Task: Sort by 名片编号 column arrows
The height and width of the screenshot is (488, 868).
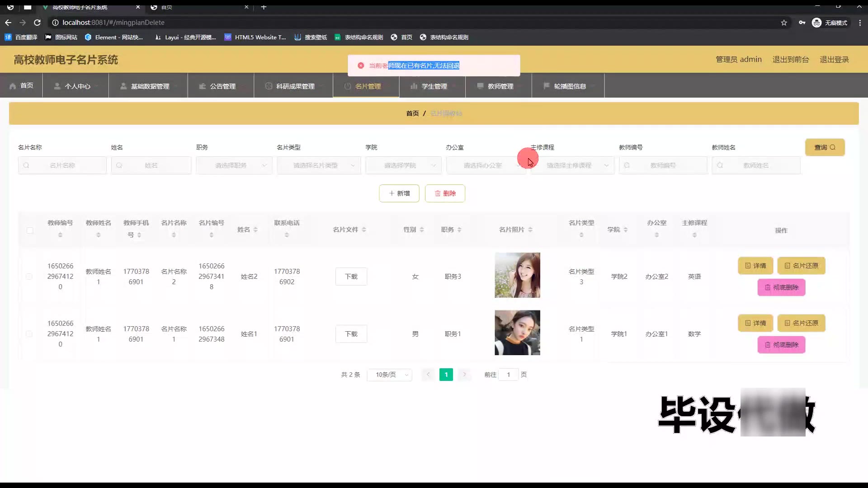Action: click(x=211, y=235)
